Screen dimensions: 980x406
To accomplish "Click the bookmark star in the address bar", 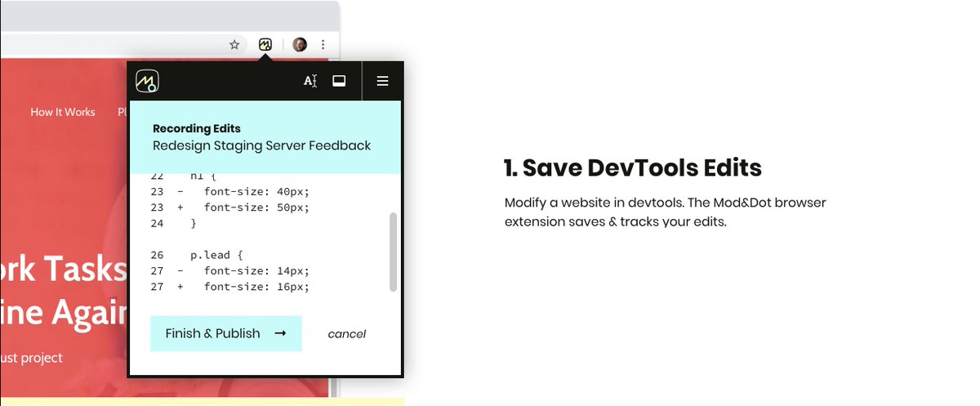I will (234, 45).
